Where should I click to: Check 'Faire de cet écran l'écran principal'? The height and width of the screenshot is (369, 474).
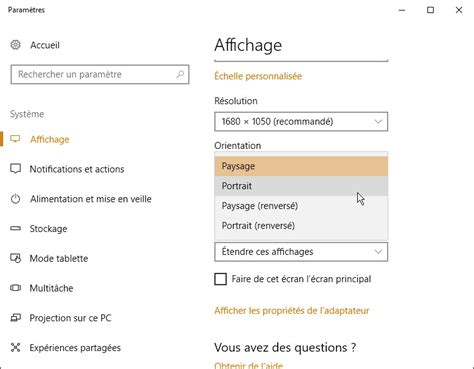tap(220, 279)
